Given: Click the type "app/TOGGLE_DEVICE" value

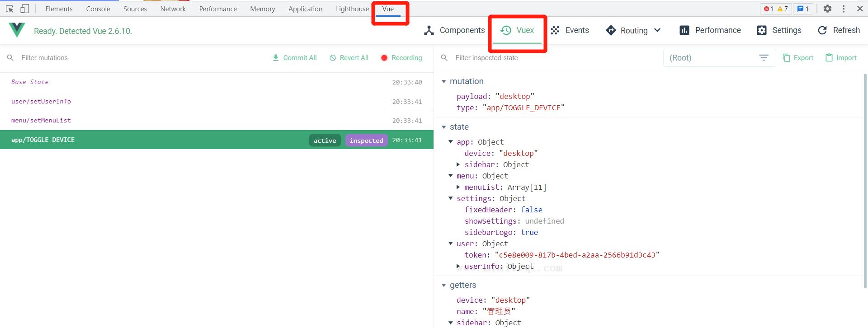Looking at the screenshot, I should (x=524, y=108).
